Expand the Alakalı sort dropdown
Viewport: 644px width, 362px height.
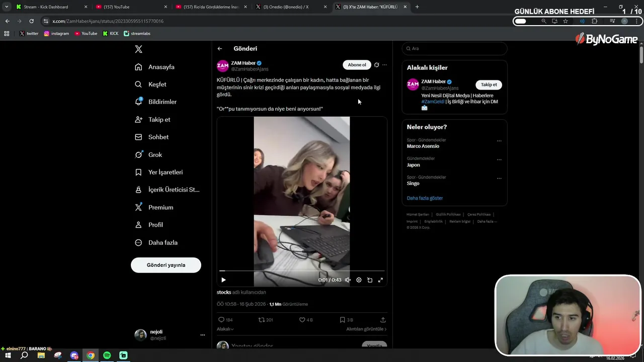pyautogui.click(x=225, y=329)
